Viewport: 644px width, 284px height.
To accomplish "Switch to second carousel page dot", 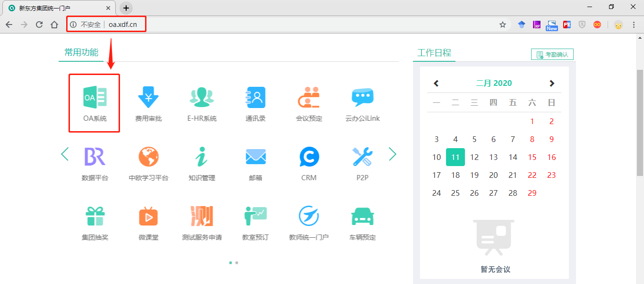I will [237, 263].
